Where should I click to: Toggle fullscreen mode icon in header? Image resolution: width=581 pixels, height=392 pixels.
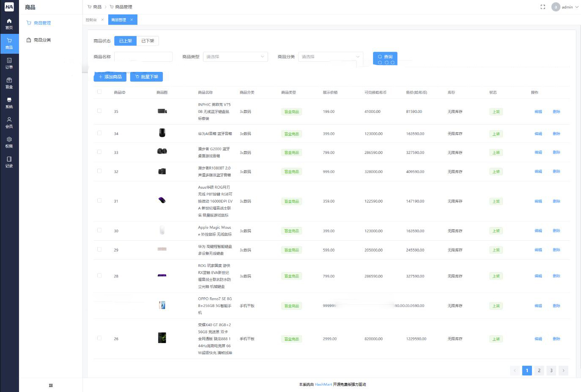point(543,7)
